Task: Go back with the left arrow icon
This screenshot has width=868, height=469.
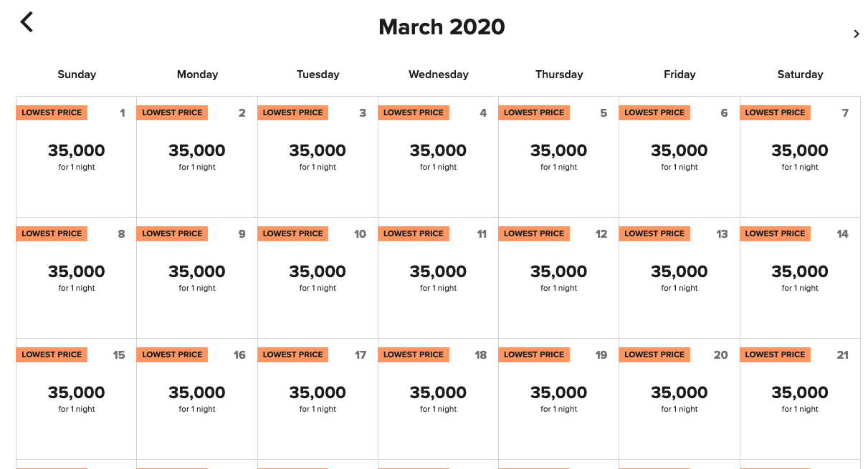Action: pos(27,22)
